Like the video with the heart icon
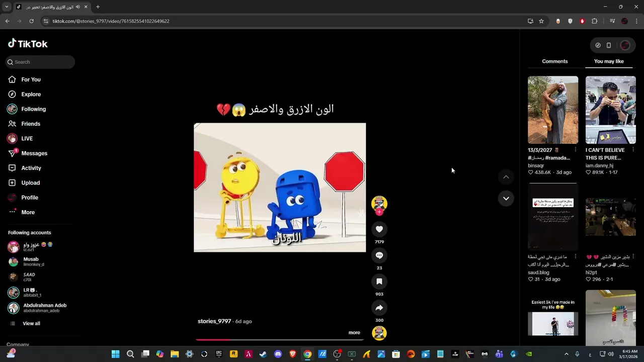 379,229
